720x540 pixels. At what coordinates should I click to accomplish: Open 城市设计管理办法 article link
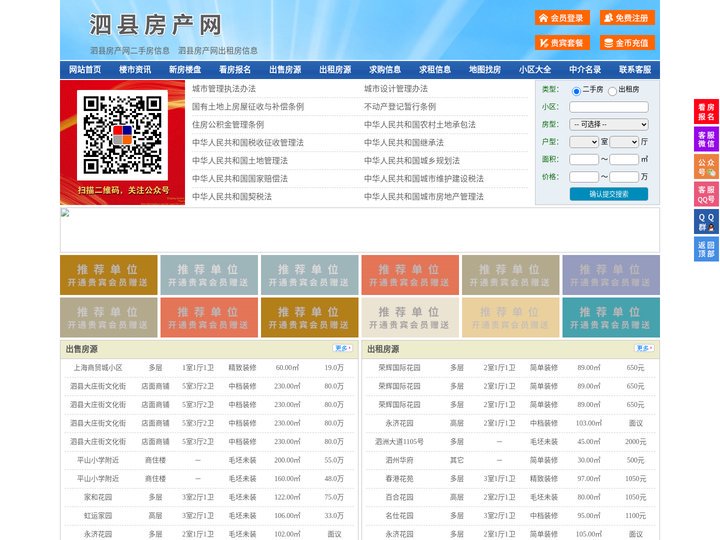click(396, 89)
